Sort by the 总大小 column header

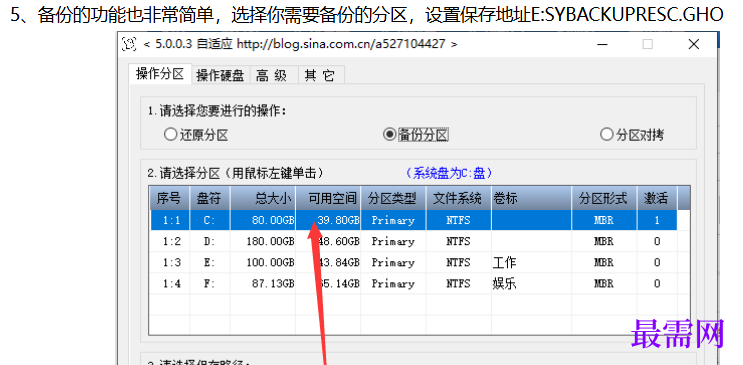coord(263,198)
